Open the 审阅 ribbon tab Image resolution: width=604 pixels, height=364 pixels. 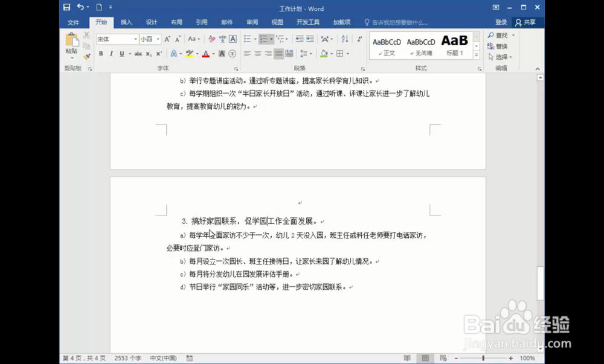(252, 22)
